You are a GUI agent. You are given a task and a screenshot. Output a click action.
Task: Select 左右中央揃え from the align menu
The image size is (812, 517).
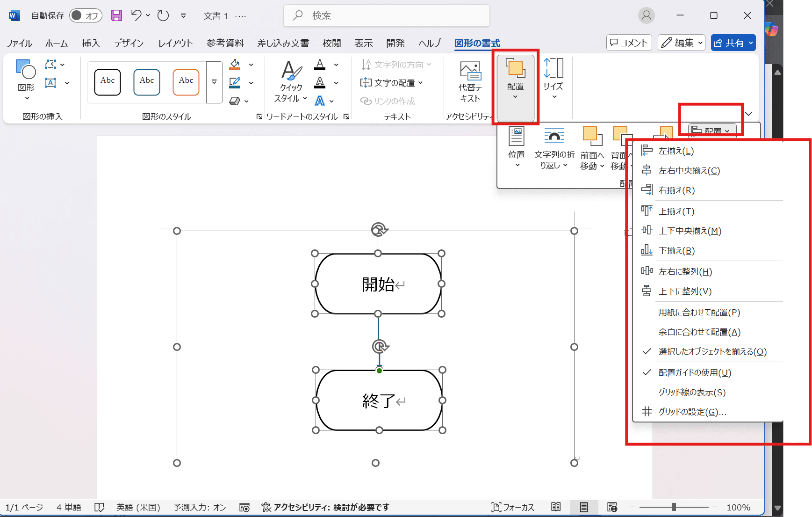coord(689,171)
